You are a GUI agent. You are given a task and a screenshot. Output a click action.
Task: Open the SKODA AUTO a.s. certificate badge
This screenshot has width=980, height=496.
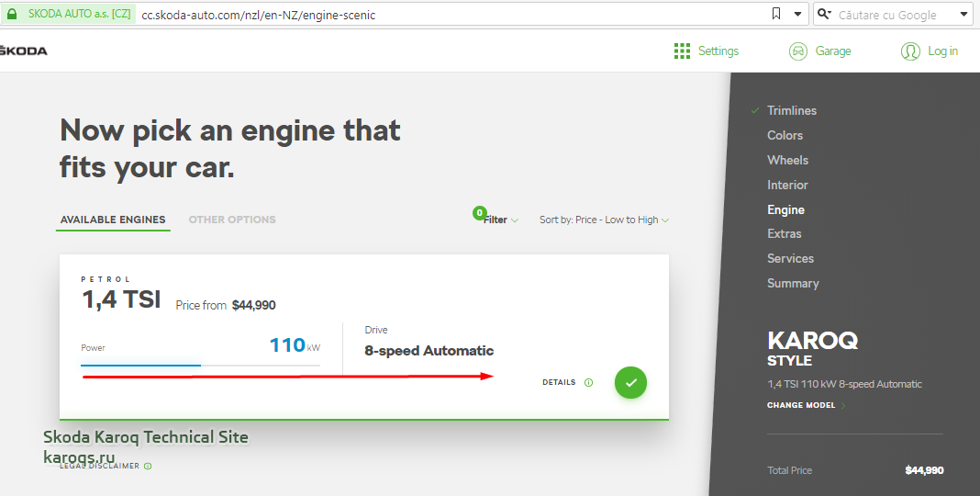(x=69, y=15)
